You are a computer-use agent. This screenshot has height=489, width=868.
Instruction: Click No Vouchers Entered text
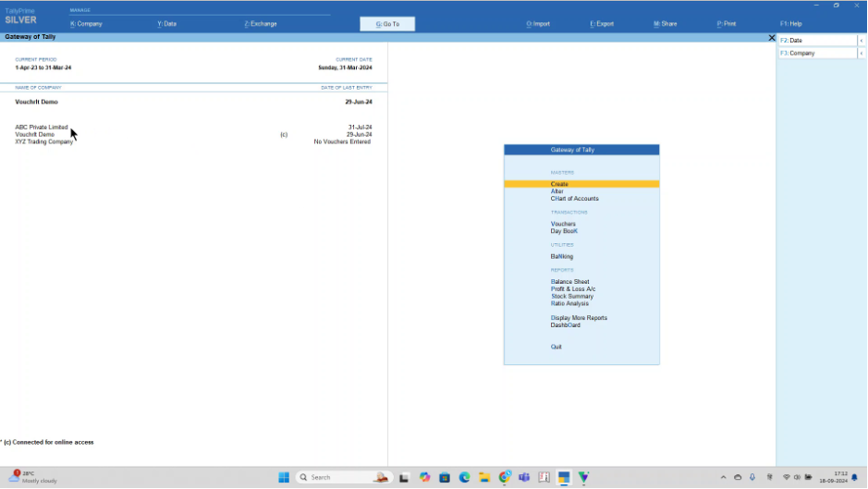[x=342, y=141]
